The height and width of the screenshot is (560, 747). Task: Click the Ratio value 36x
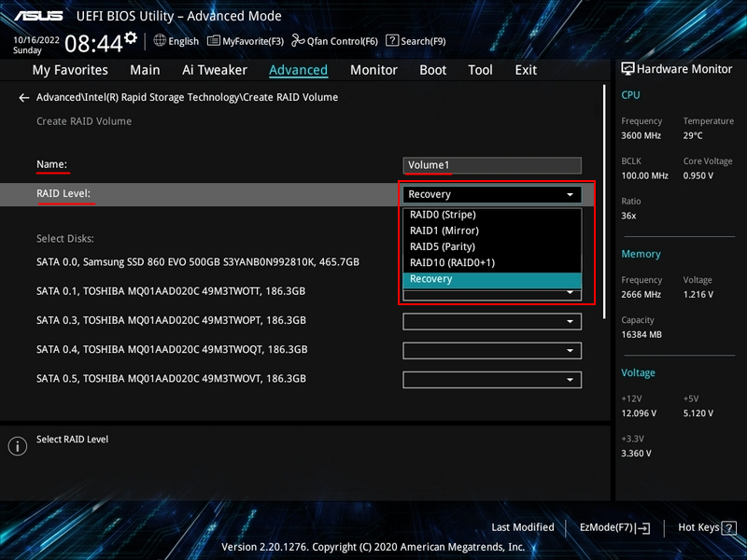click(628, 216)
